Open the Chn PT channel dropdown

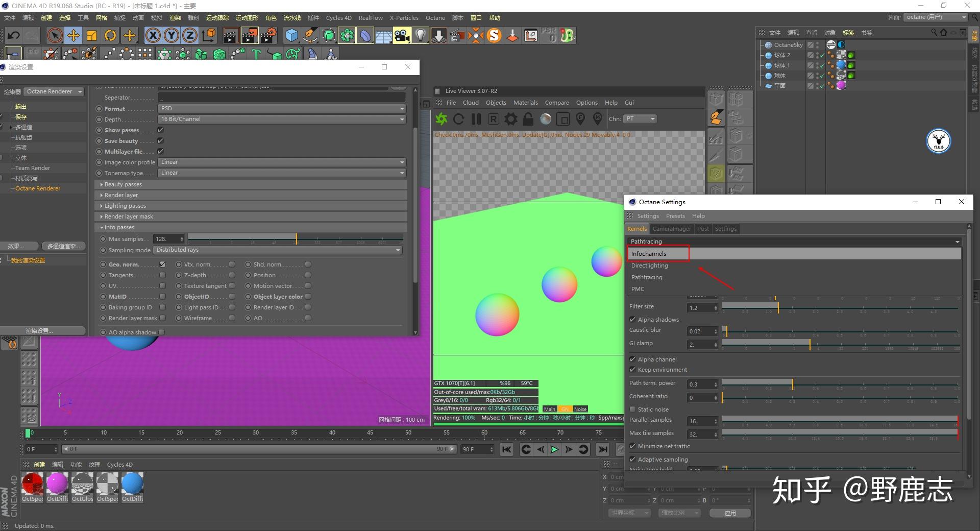[x=640, y=119]
